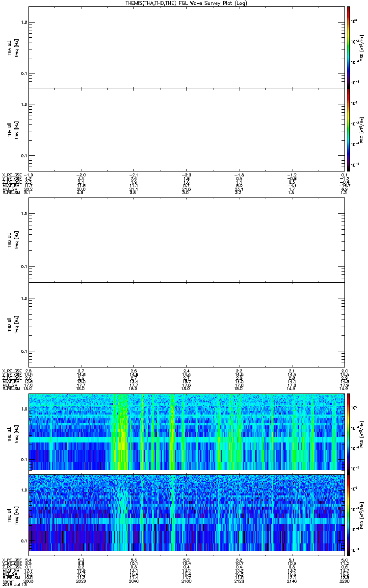Image resolution: width=368 pixels, height=588 pixels.
Task: Click the 1.0 tick on THE B⊥ axis
Action: (24, 408)
